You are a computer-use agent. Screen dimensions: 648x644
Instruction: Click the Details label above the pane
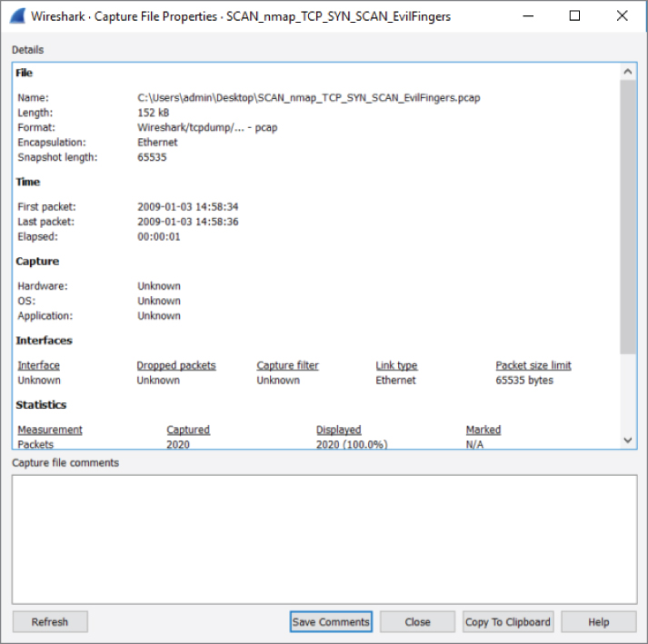pos(27,50)
